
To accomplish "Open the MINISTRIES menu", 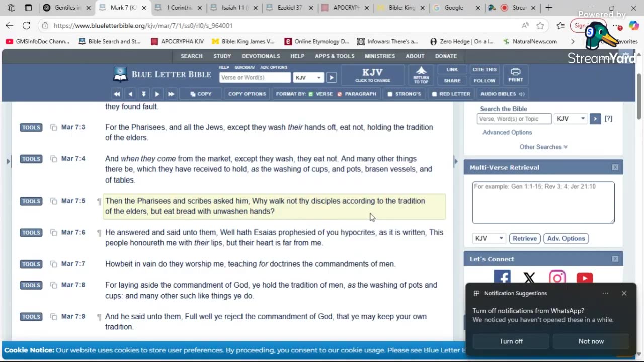I will point(380,56).
